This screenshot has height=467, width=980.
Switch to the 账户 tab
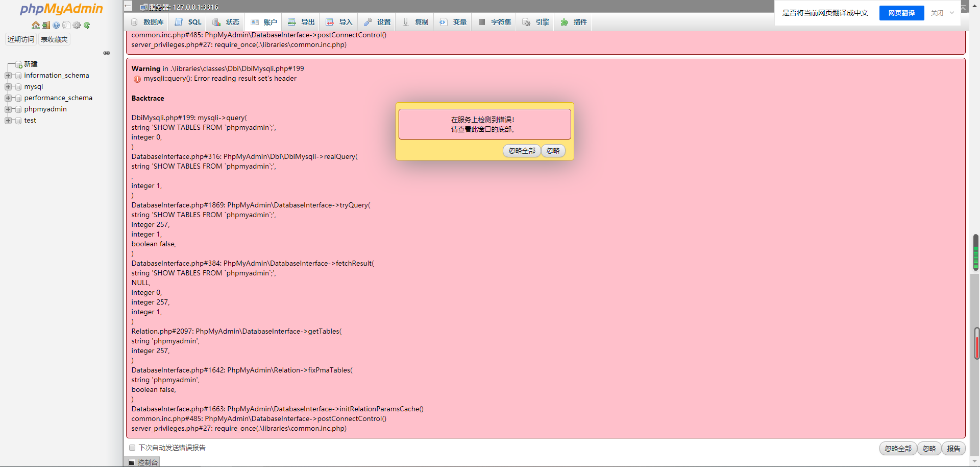click(x=264, y=22)
